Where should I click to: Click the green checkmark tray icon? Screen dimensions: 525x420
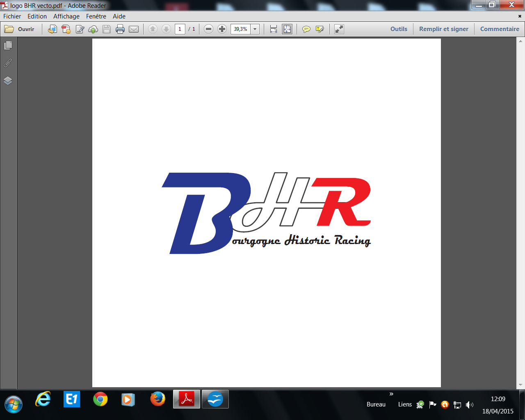coord(420,405)
